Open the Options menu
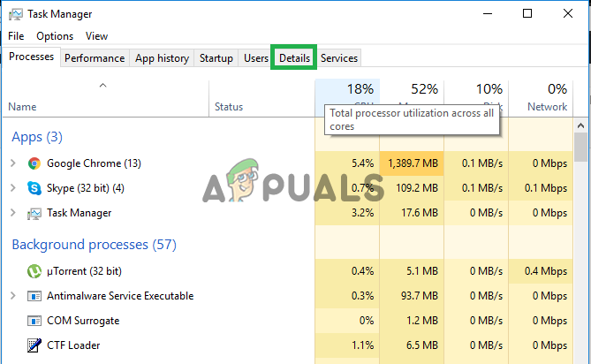The height and width of the screenshot is (364, 591). tap(55, 36)
